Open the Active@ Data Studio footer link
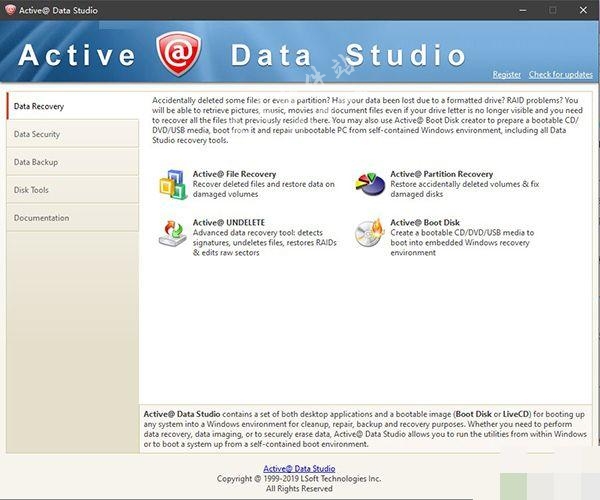Viewport: 600px width, 500px height. (x=299, y=469)
